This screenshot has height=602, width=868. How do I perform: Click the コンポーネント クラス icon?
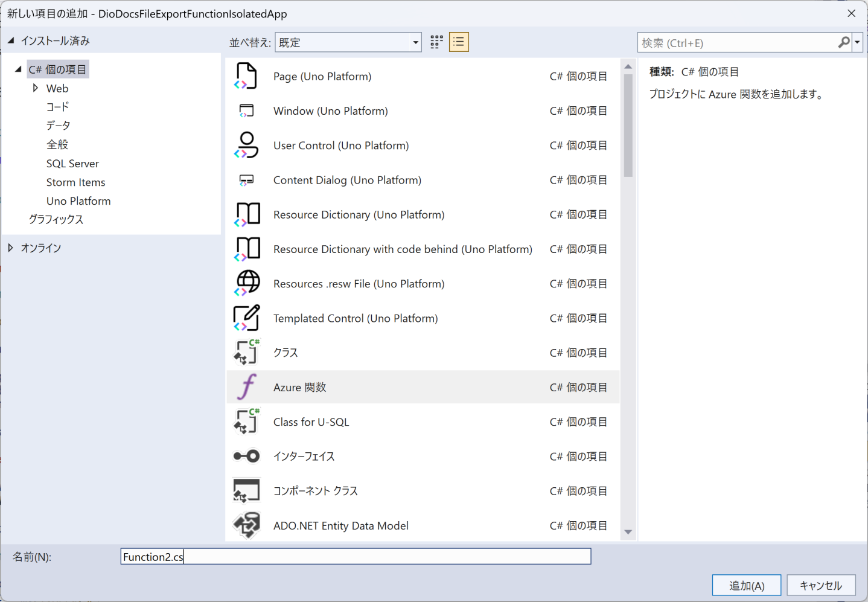click(x=246, y=490)
